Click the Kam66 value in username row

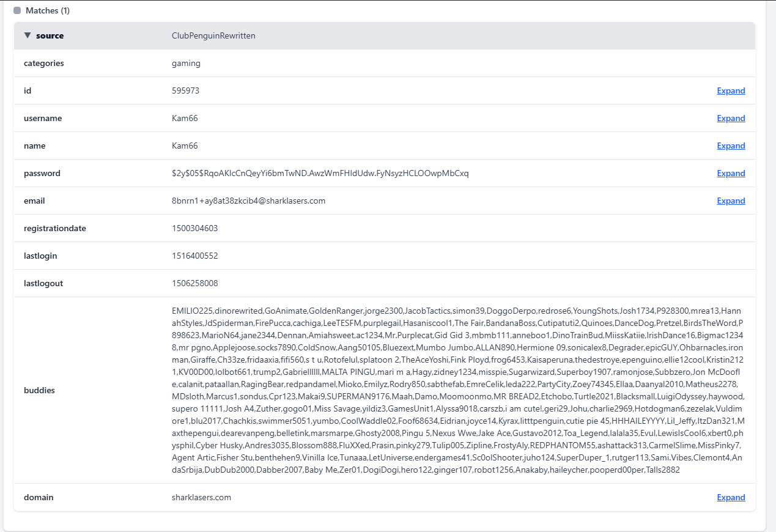(x=185, y=118)
